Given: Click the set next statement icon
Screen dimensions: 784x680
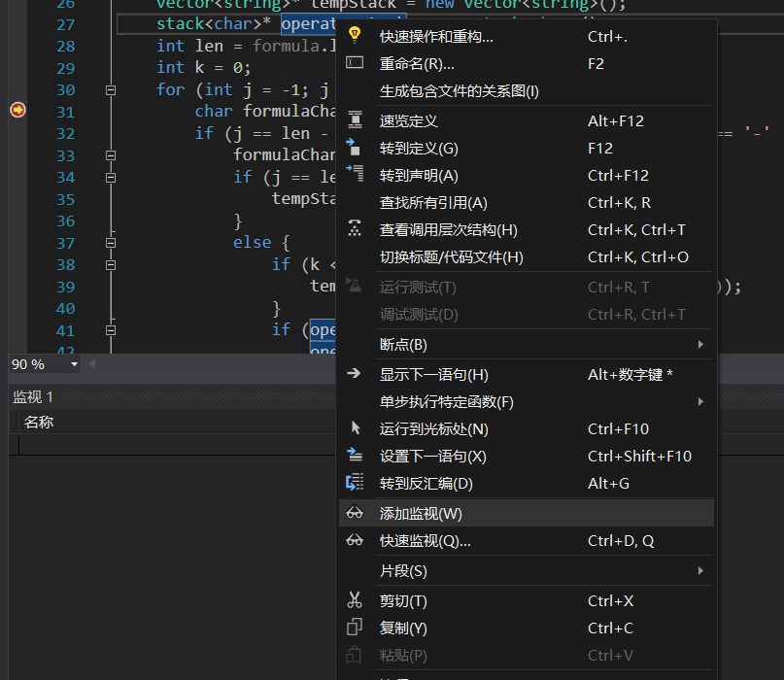Looking at the screenshot, I should tap(355, 455).
